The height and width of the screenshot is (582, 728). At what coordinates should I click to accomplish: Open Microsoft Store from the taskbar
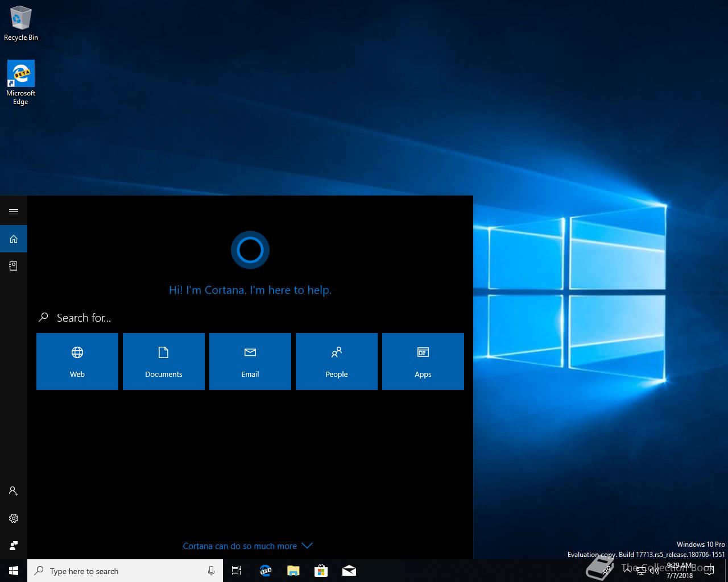[x=321, y=571]
